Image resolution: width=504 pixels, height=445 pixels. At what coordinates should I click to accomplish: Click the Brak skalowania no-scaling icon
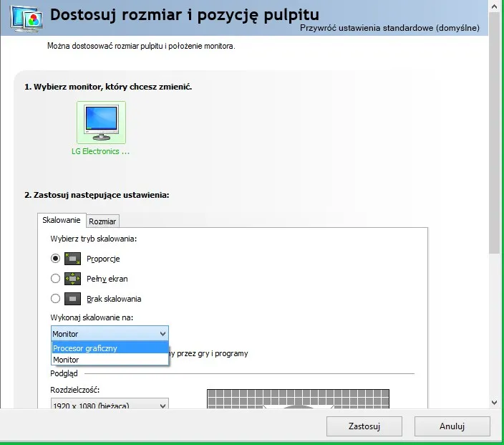[x=72, y=299]
